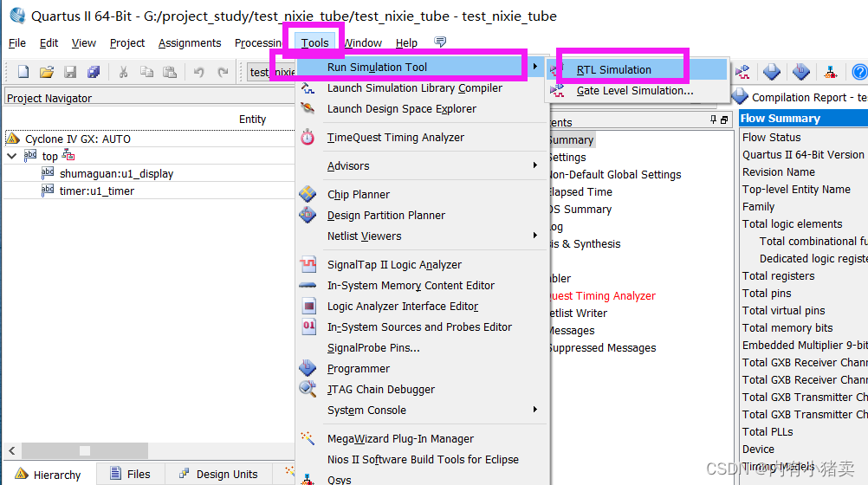The image size is (868, 485).
Task: Click the Cut scissors icon
Action: point(124,71)
